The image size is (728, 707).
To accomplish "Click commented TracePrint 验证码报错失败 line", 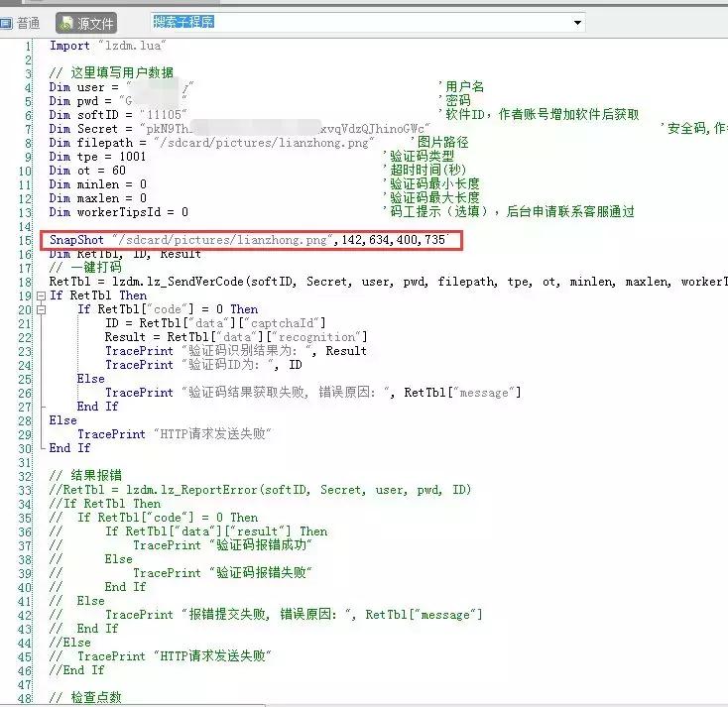I will click(222, 573).
